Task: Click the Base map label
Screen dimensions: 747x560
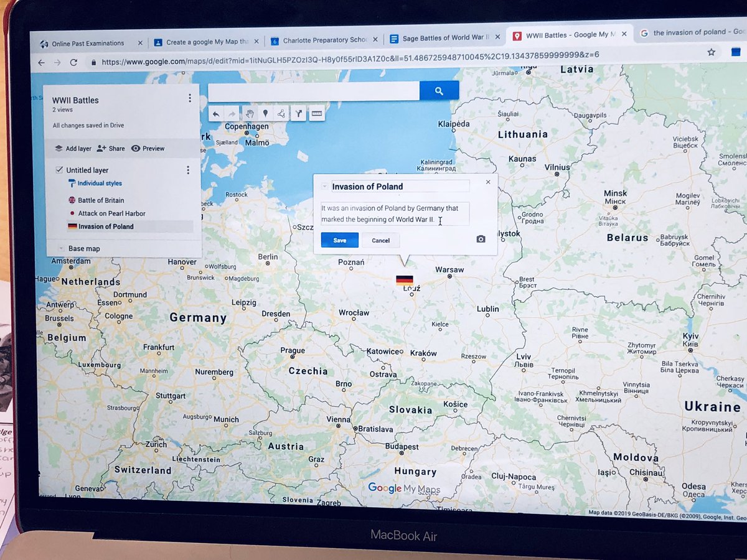Action: (84, 248)
